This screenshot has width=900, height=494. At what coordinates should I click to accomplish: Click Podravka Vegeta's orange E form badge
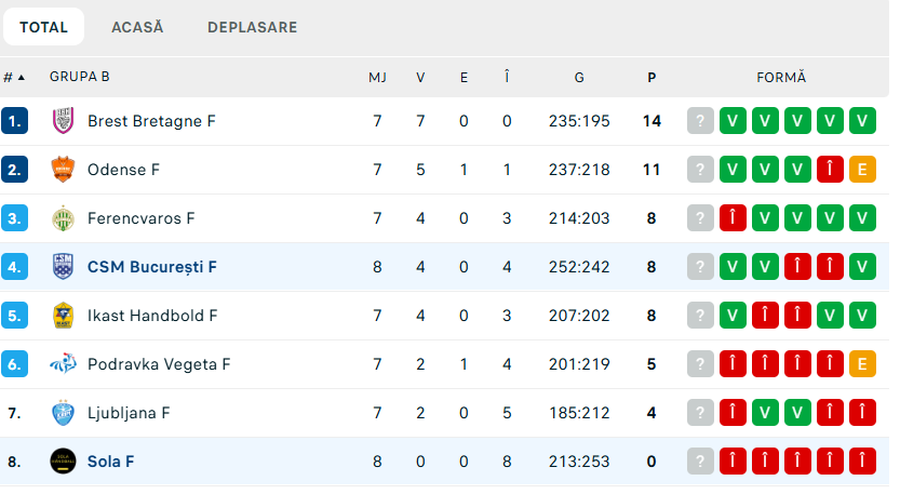(x=862, y=364)
